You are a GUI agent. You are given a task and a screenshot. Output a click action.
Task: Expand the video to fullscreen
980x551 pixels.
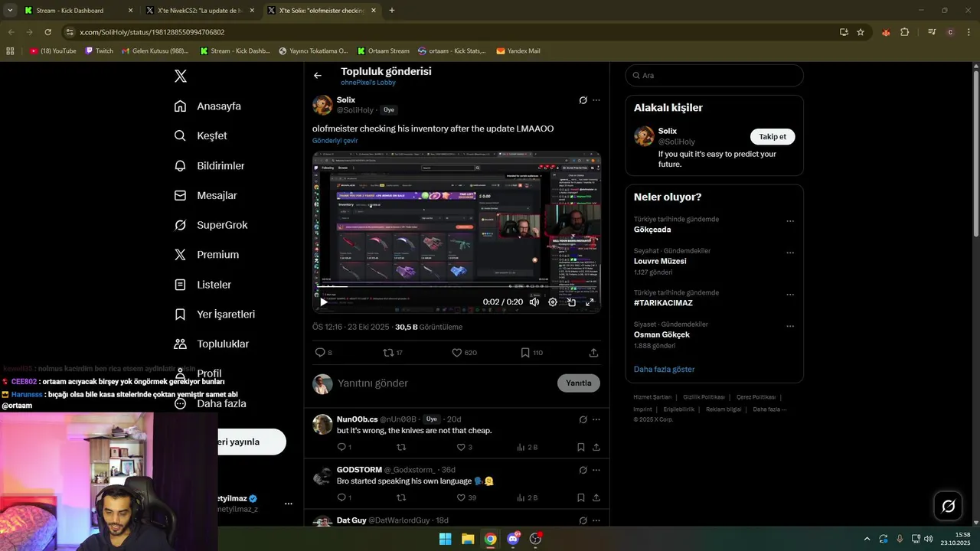coord(590,302)
